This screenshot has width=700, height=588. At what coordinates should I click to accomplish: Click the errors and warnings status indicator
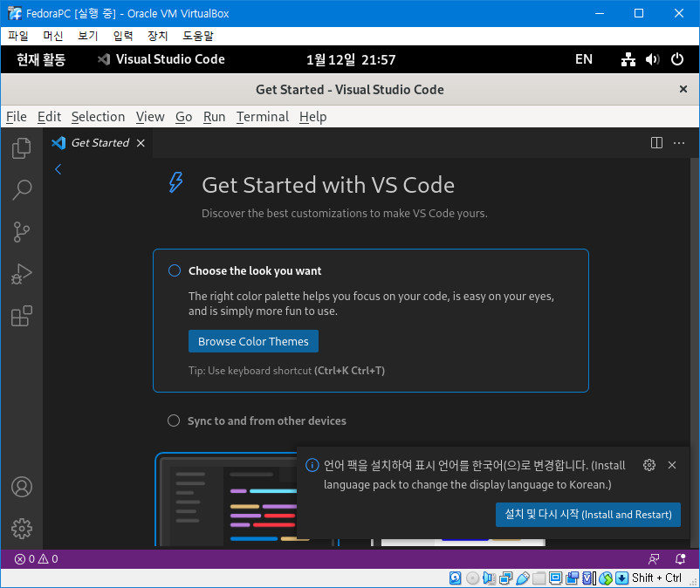(x=36, y=559)
